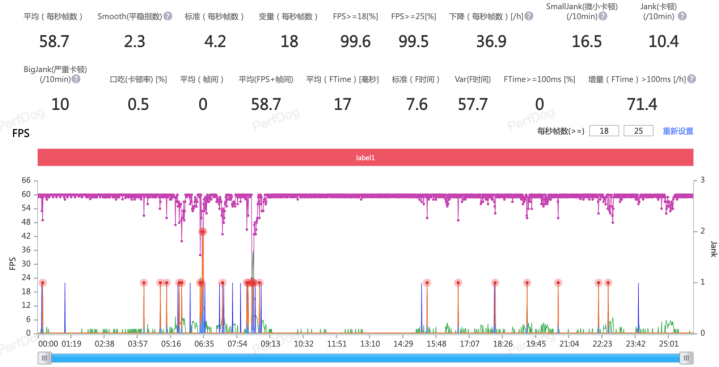Click the 21:04 time axis label

coord(569,344)
